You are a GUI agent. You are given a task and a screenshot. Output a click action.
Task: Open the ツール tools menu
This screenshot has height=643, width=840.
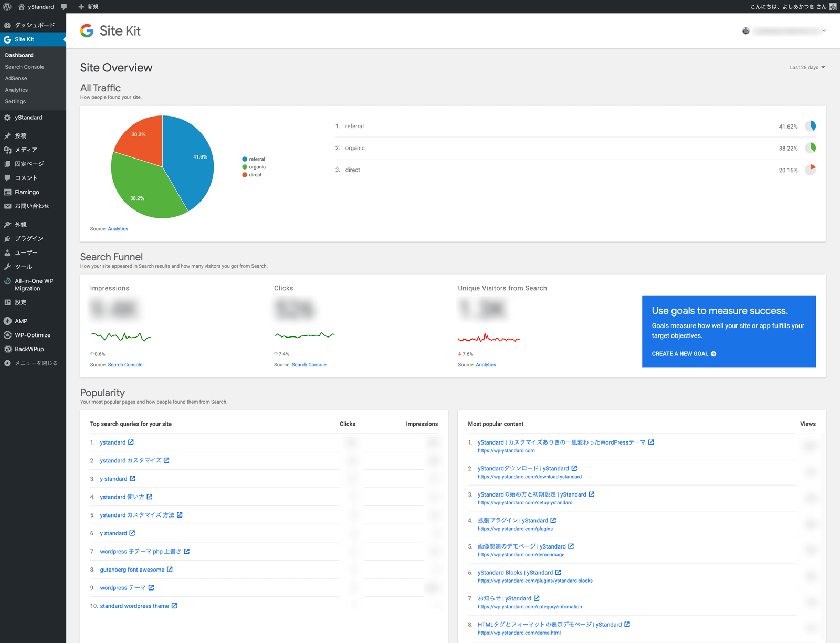[33, 267]
